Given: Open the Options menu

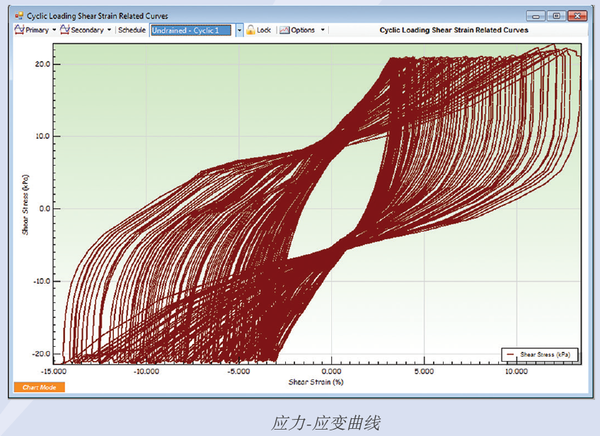Looking at the screenshot, I should pos(297,30).
